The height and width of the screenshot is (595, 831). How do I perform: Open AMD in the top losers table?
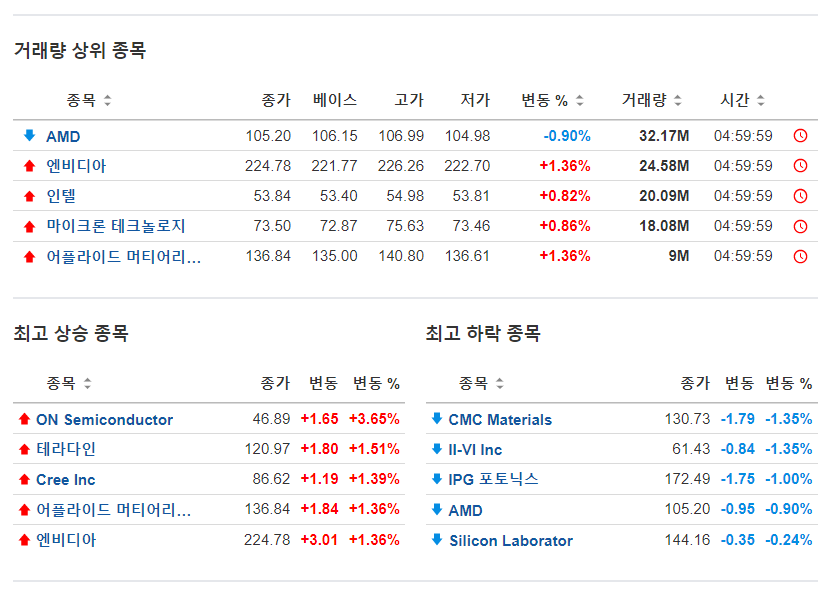click(x=465, y=511)
